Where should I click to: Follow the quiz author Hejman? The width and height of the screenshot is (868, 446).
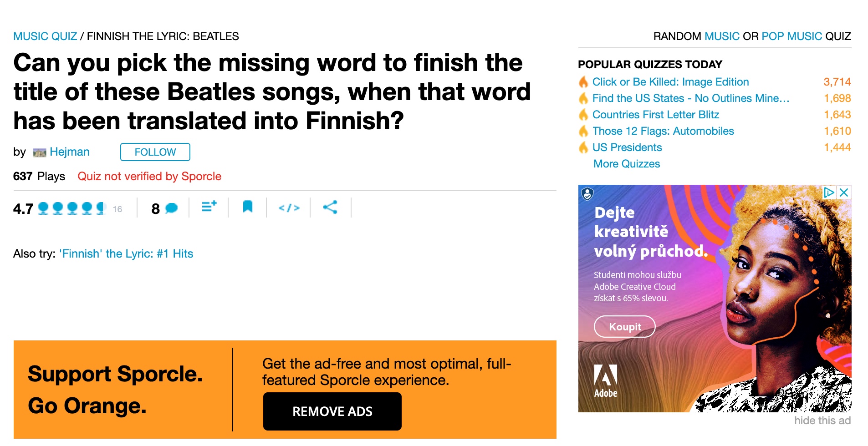tap(155, 152)
